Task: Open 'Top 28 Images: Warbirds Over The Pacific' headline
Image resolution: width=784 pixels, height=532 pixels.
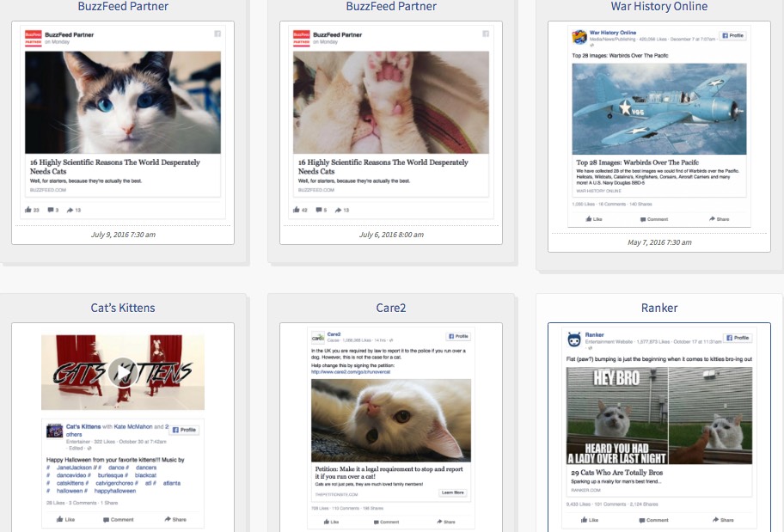Action: 638,162
